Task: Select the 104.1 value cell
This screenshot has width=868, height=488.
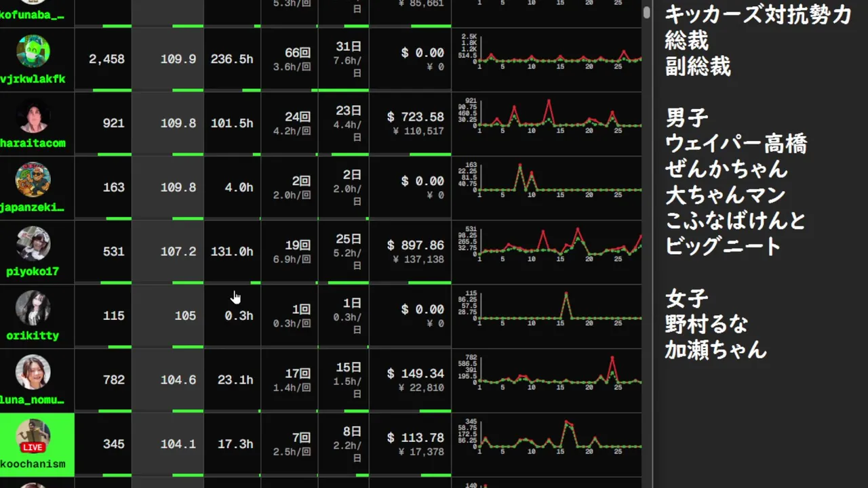Action: pyautogui.click(x=167, y=444)
